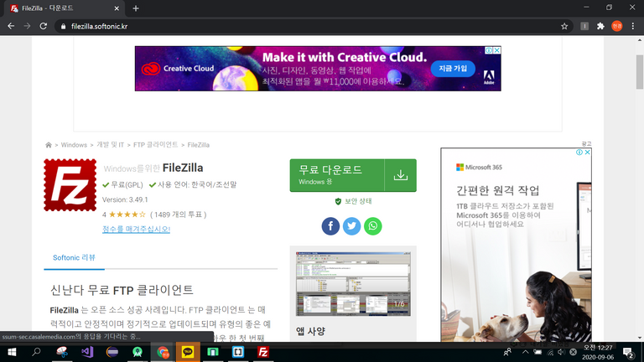Open the 개발 및 IT breadcrumb link
The width and height of the screenshot is (644, 362).
pos(110,145)
